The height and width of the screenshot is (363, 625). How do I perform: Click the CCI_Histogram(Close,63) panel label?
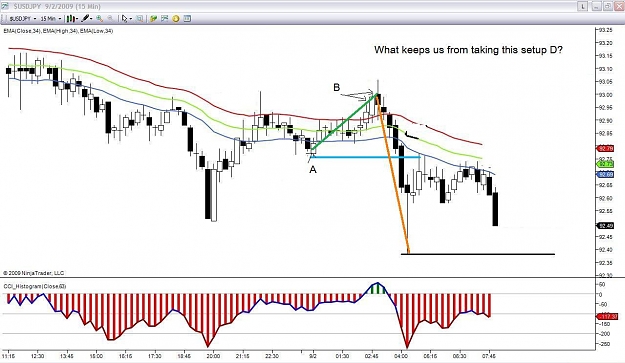tap(35, 286)
